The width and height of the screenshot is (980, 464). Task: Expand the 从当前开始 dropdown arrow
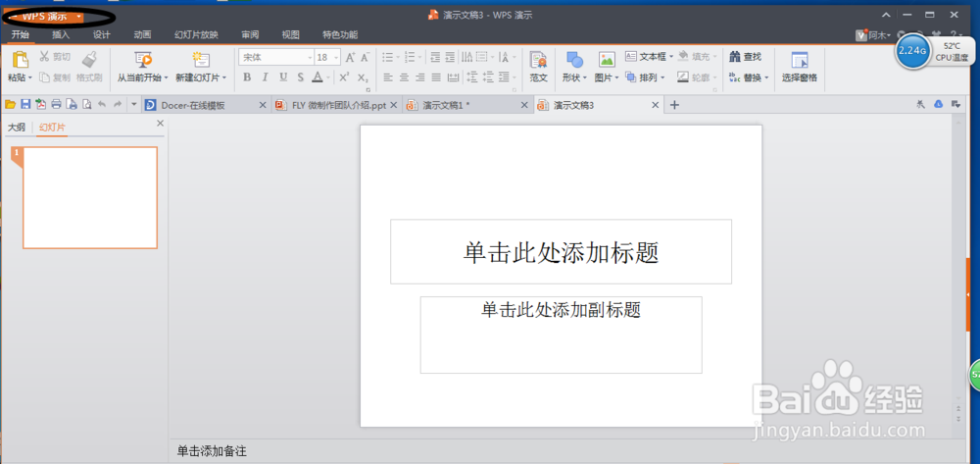[167, 78]
